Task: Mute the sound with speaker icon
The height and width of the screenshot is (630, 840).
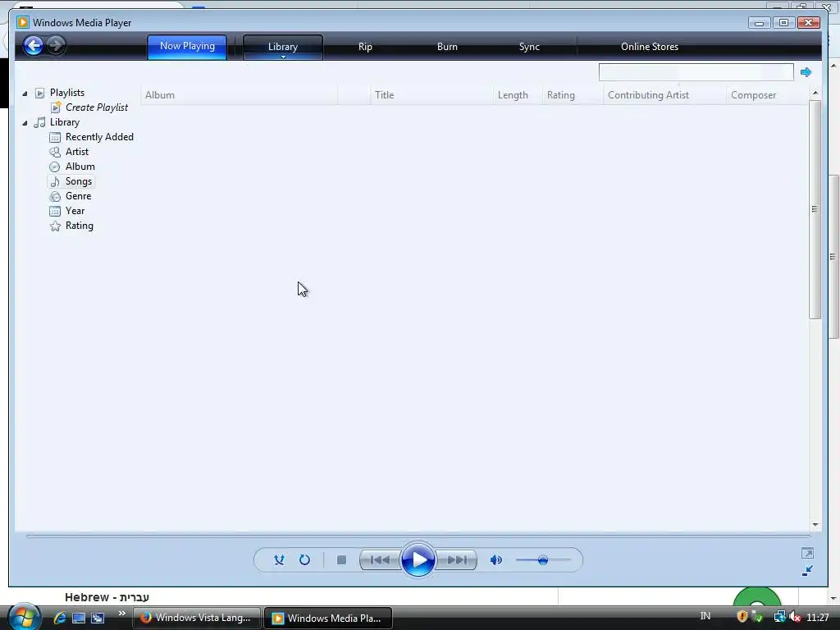Action: [496, 559]
